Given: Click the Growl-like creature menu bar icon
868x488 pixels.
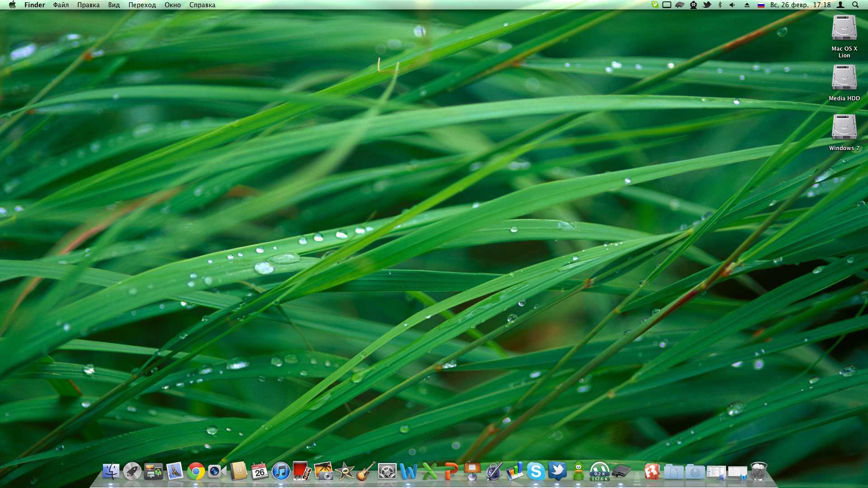Looking at the screenshot, I should 693,5.
